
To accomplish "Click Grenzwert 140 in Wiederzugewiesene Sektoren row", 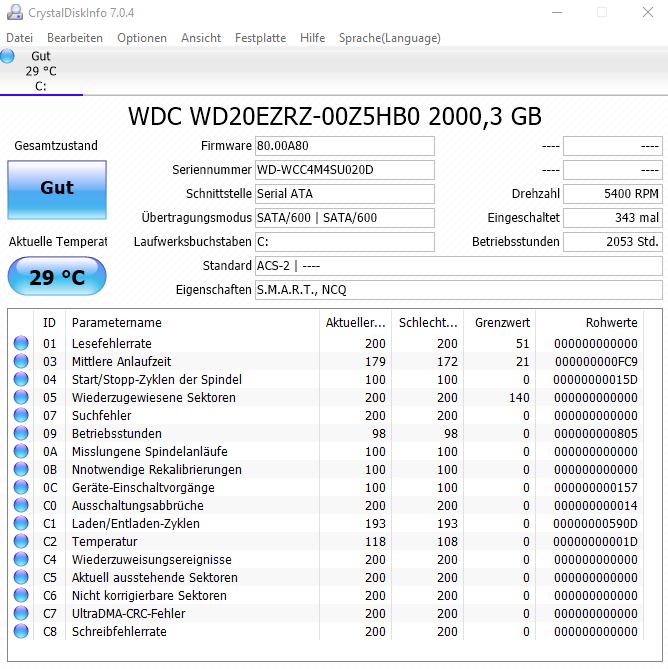I will tap(519, 398).
